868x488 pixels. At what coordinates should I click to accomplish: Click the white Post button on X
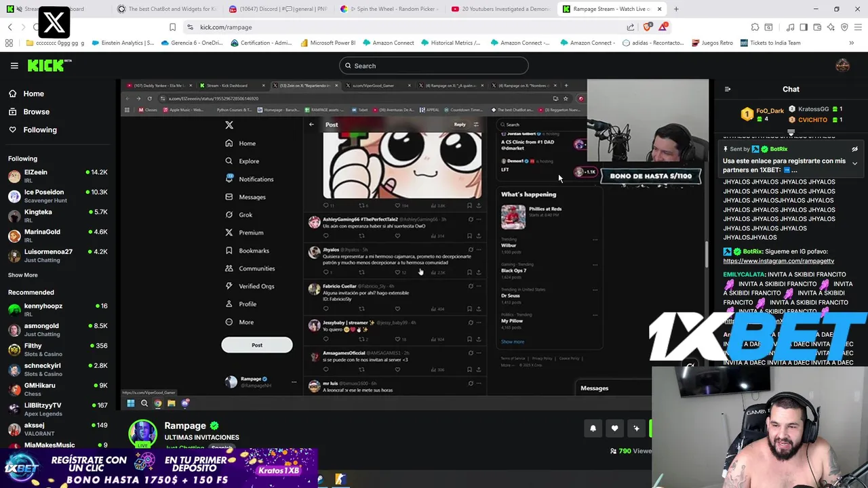click(257, 345)
